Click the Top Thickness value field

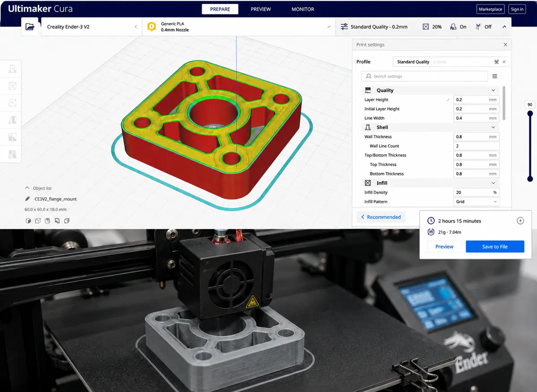click(x=476, y=165)
